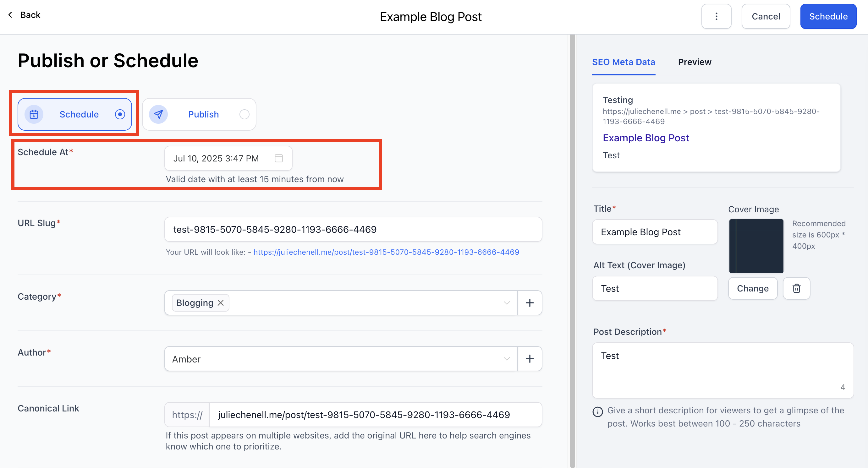Viewport: 868px width, 468px height.
Task: Open date picker calendar icon in Schedule At
Action: (x=279, y=158)
